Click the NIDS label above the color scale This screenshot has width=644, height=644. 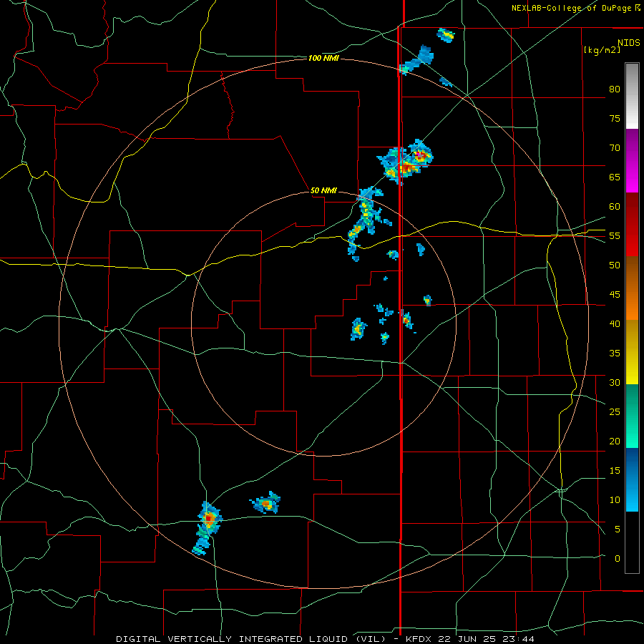(x=628, y=43)
